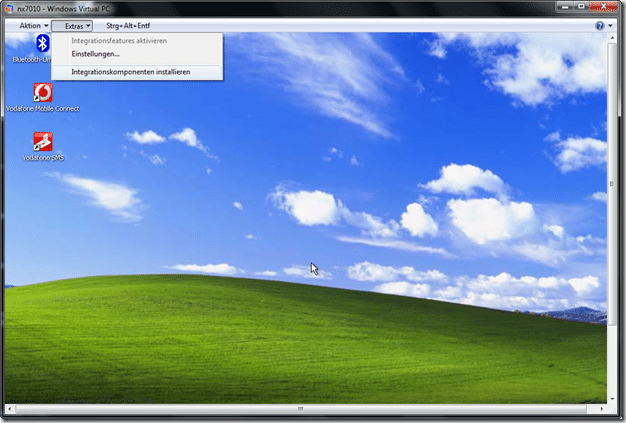The height and width of the screenshot is (423, 626).
Task: Select Integrationsfeatures aktivieren menu entry
Action: coord(137,41)
